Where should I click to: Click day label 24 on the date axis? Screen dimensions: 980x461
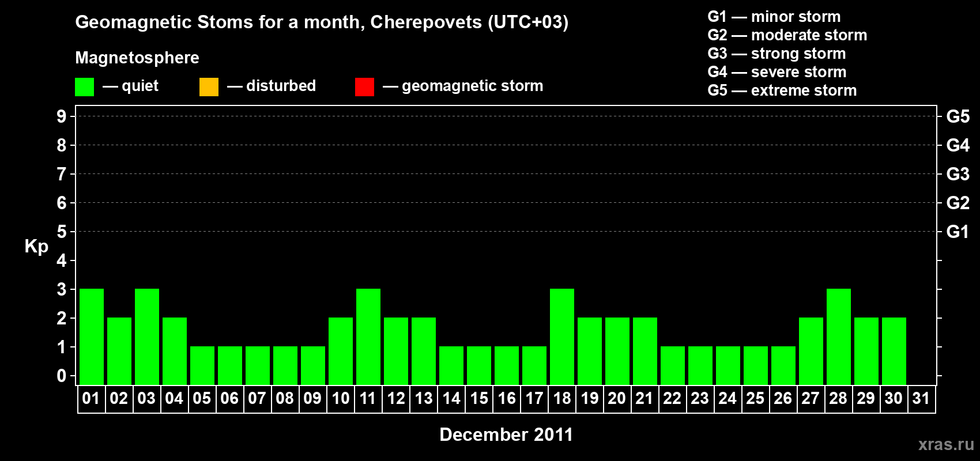pos(728,399)
